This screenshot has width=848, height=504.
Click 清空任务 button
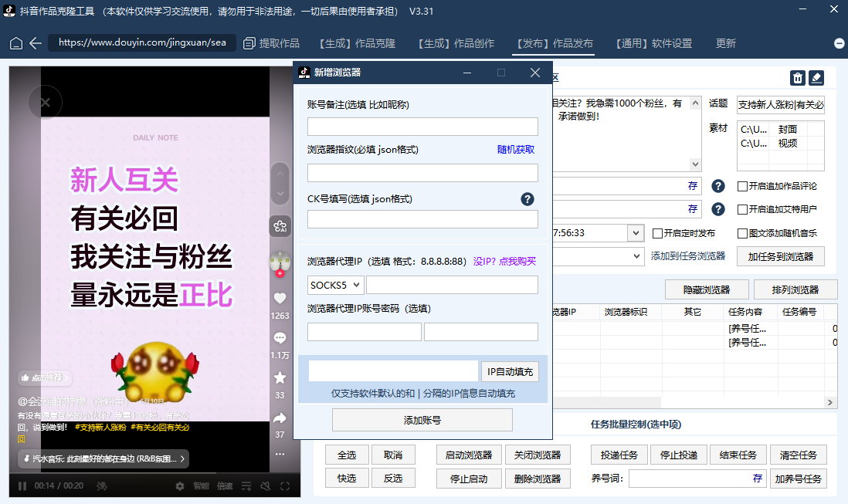(799, 455)
